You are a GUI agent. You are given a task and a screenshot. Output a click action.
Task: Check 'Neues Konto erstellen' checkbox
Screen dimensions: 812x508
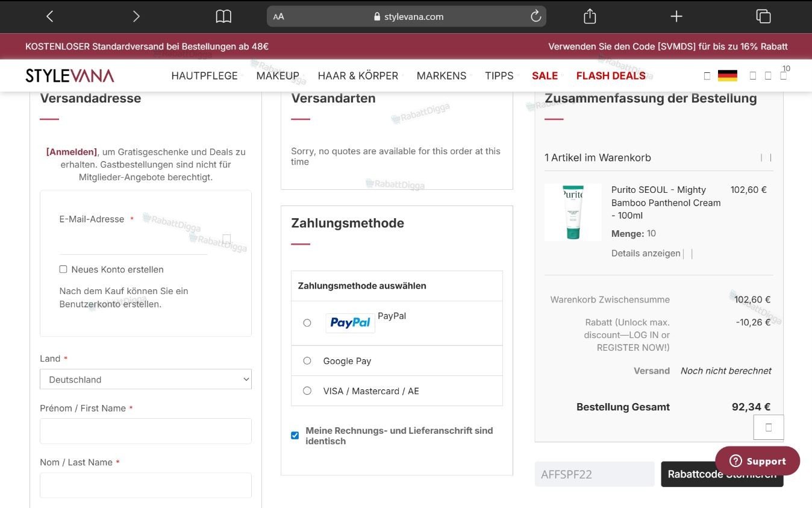click(x=63, y=269)
